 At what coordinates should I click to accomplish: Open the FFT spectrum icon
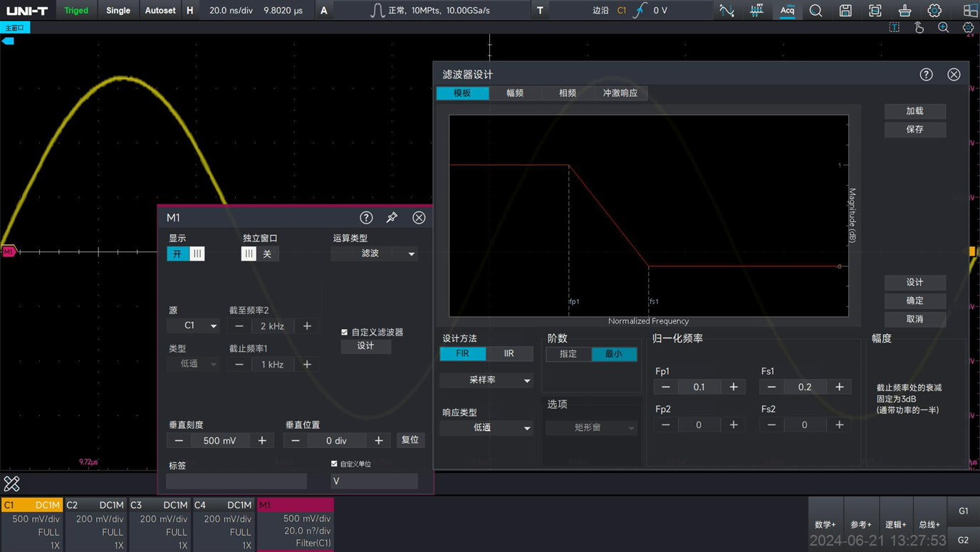[756, 11]
